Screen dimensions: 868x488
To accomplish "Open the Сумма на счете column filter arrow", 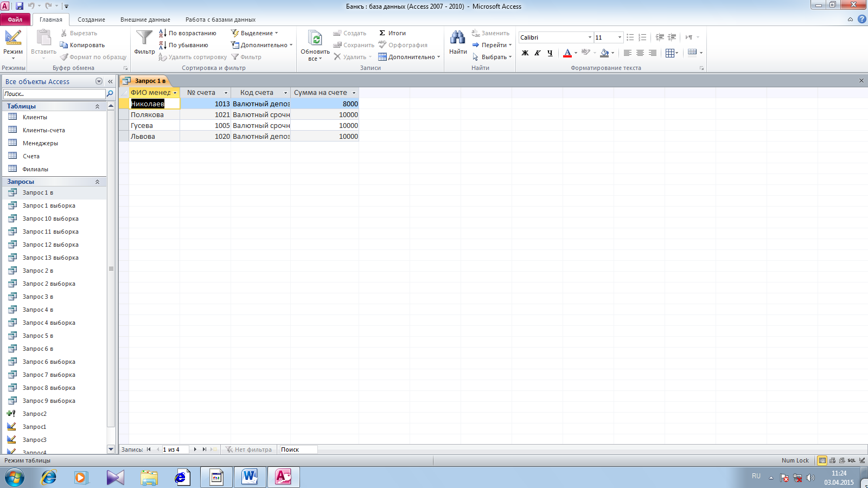I will point(354,93).
